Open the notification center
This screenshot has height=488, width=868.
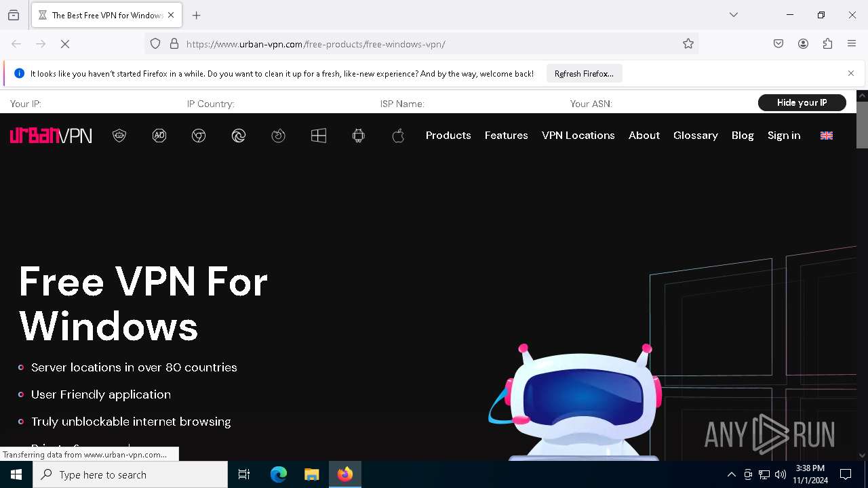pyautogui.click(x=846, y=474)
